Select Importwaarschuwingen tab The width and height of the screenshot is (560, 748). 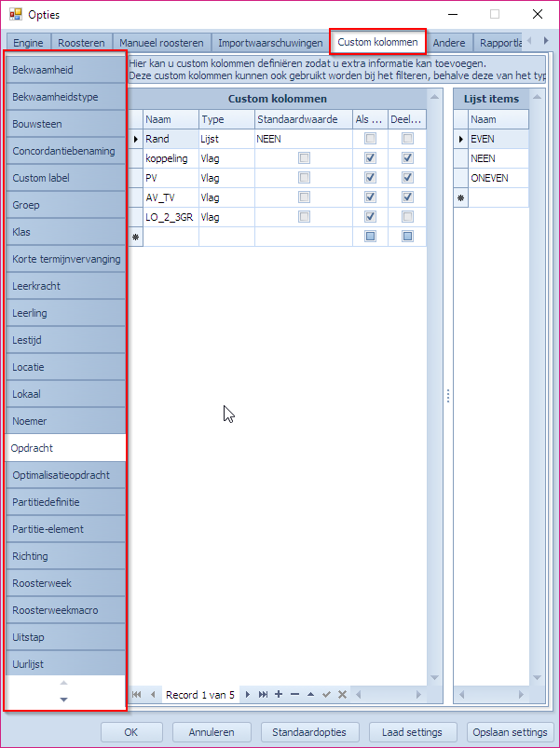tap(270, 43)
